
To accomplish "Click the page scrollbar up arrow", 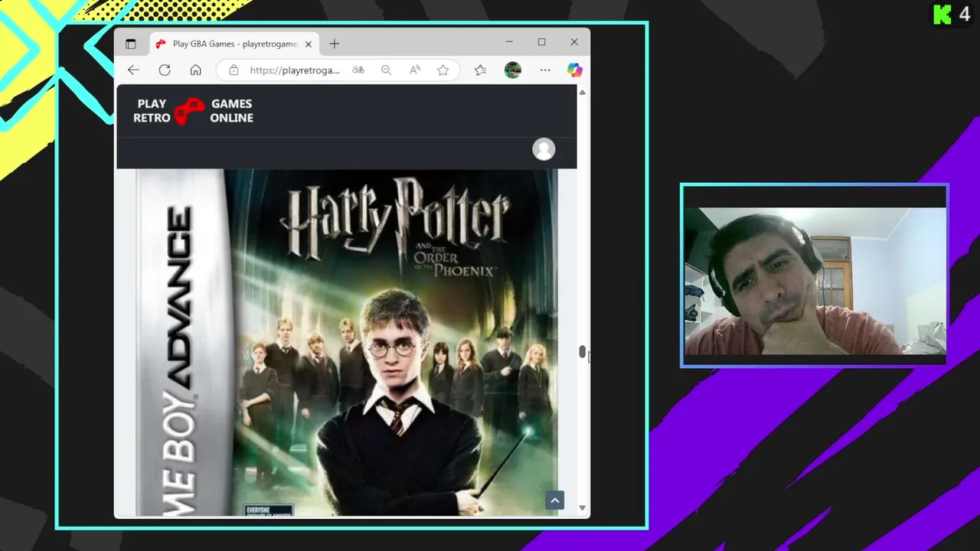I will pos(583,92).
